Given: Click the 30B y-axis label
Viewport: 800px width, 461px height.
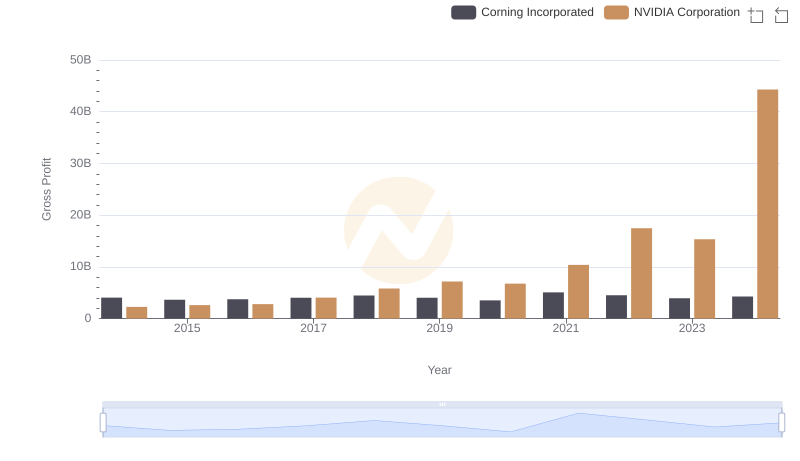Looking at the screenshot, I should tap(81, 164).
